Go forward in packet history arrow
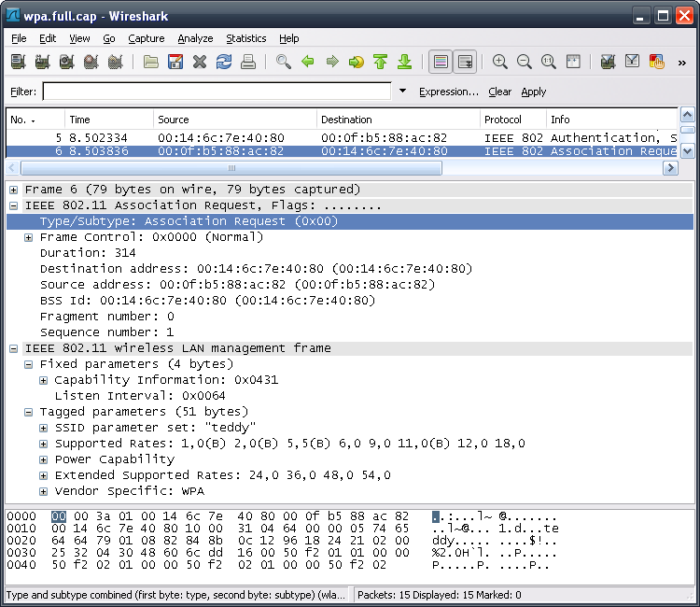The height and width of the screenshot is (607, 700). [332, 62]
